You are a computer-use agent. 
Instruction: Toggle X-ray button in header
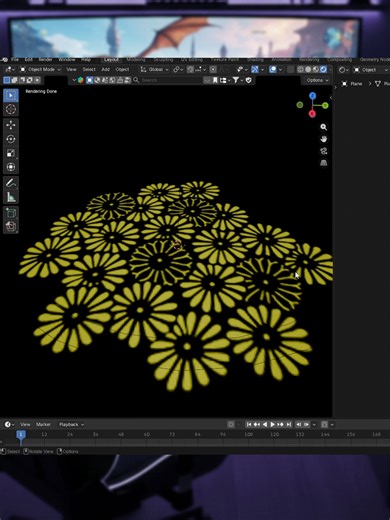pos(291,69)
